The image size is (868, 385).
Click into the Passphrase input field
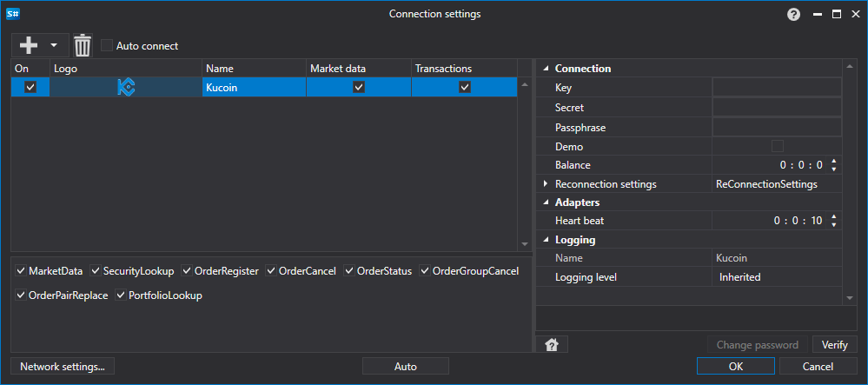(x=777, y=128)
